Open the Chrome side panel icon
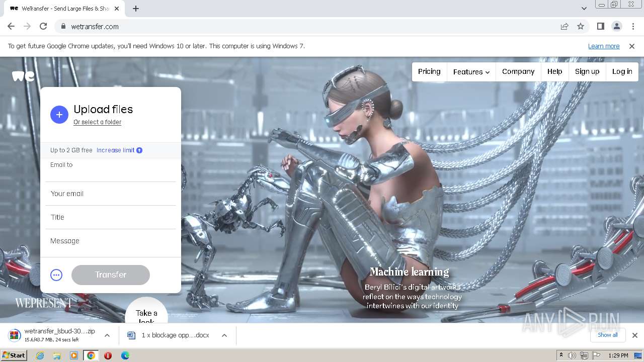This screenshot has height=362, width=644. (601, 26)
